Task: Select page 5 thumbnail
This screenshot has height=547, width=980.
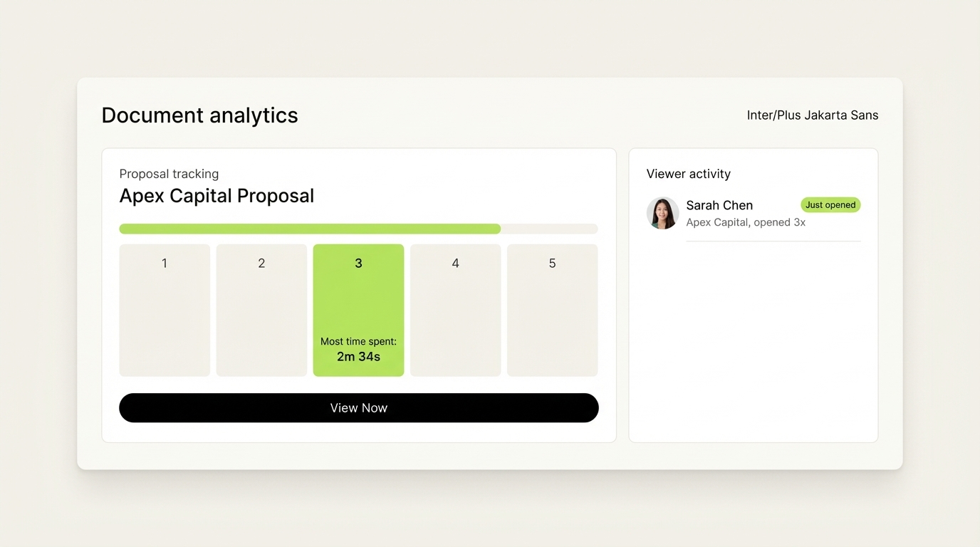Action: pos(552,310)
